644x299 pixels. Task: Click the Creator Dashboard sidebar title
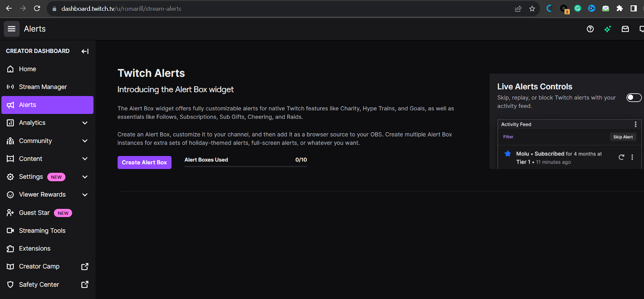(x=38, y=51)
